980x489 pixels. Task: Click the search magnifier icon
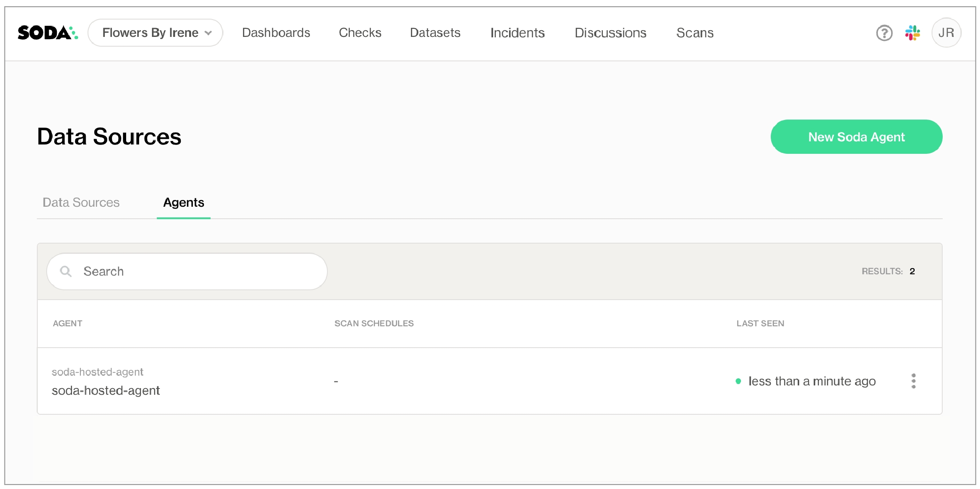point(66,271)
